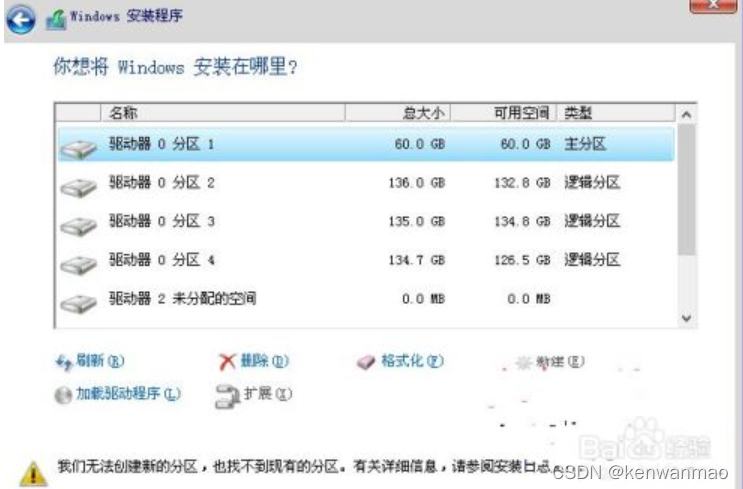Click drive icon for 驱动器 0 分区 4
Image resolution: width=743 pixels, height=489 pixels.
(x=79, y=265)
